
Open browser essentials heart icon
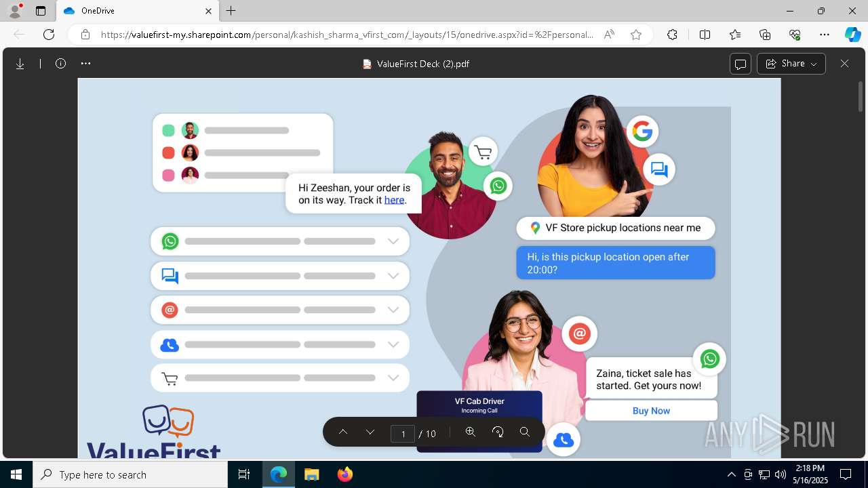[795, 35]
